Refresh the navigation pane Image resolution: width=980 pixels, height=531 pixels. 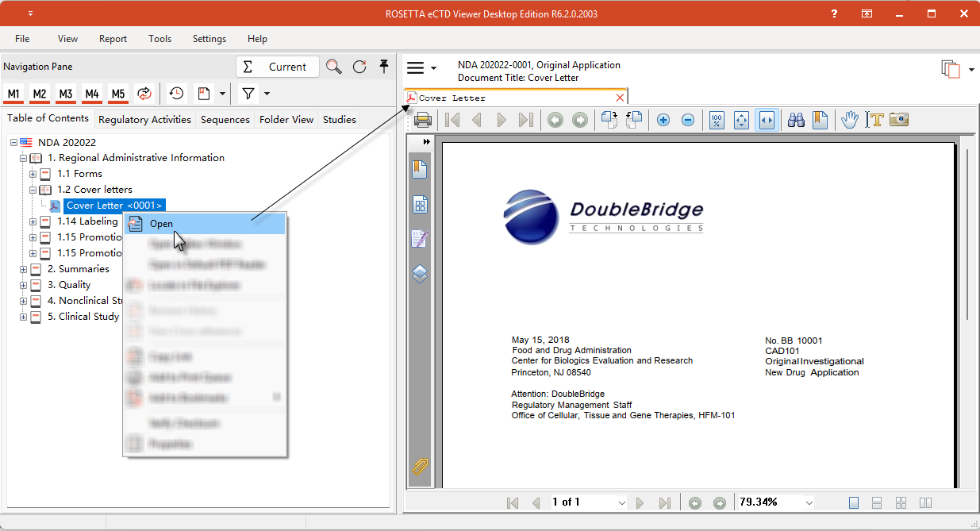click(x=359, y=67)
